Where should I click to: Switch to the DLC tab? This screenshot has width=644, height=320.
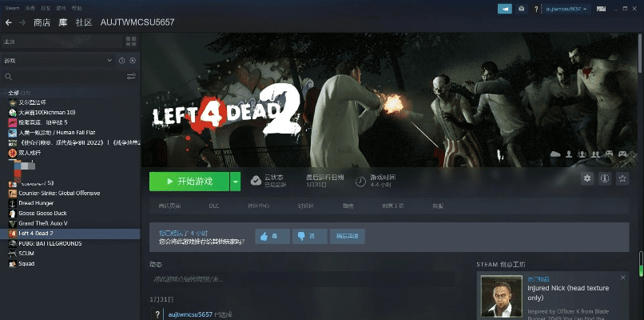tap(213, 206)
